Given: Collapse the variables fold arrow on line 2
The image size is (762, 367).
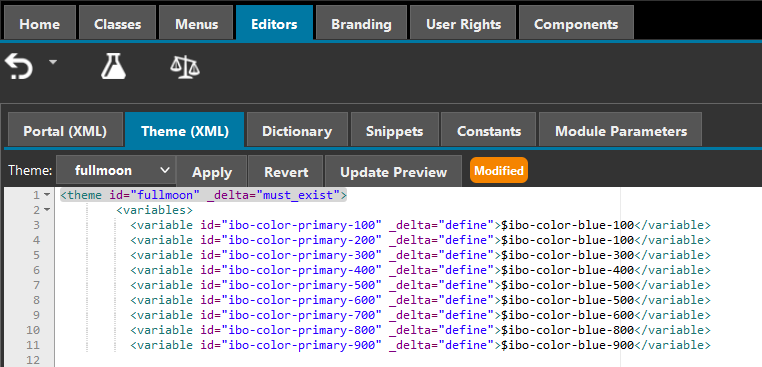Looking at the screenshot, I should coord(47,210).
